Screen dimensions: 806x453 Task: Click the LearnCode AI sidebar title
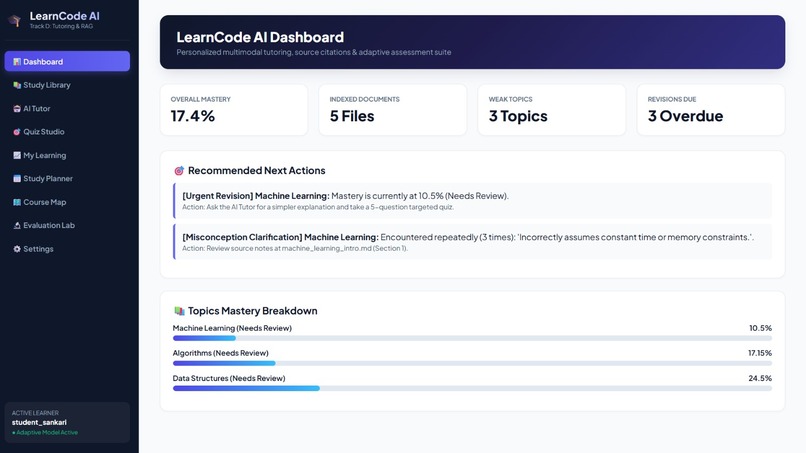64,16
